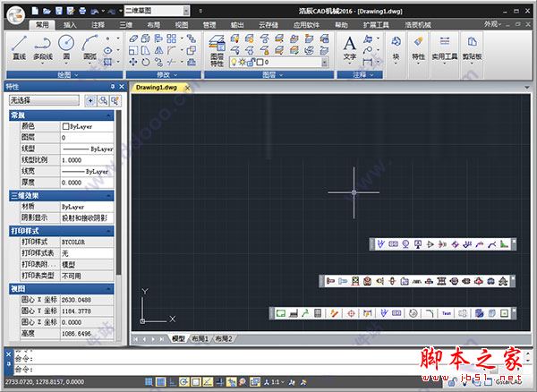Select the 直线 line tool

(19, 48)
